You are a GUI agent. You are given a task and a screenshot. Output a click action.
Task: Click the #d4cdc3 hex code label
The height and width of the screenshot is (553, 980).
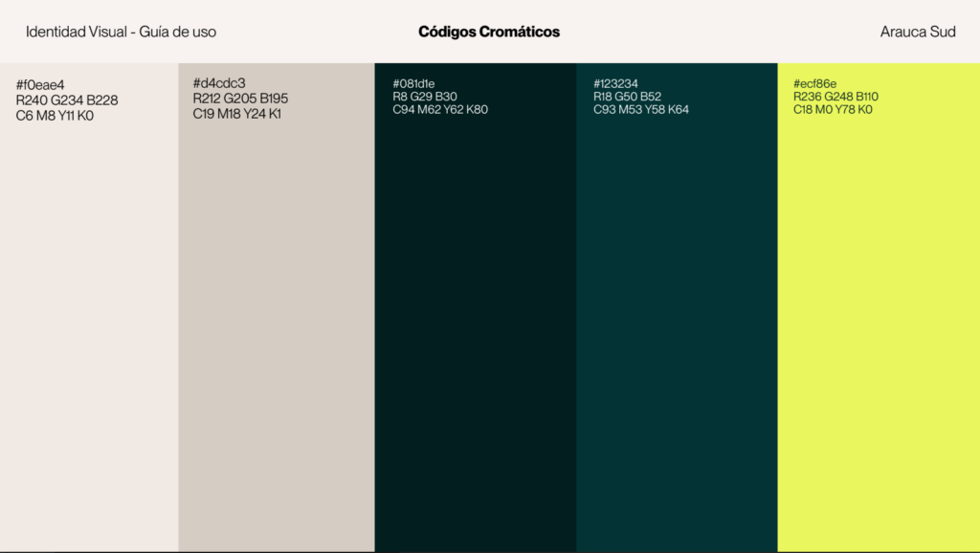(x=219, y=83)
